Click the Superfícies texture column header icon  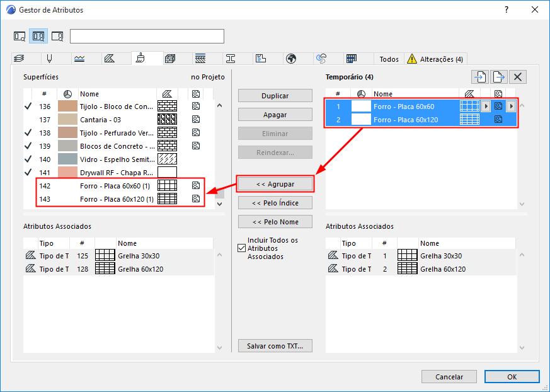[x=196, y=94]
